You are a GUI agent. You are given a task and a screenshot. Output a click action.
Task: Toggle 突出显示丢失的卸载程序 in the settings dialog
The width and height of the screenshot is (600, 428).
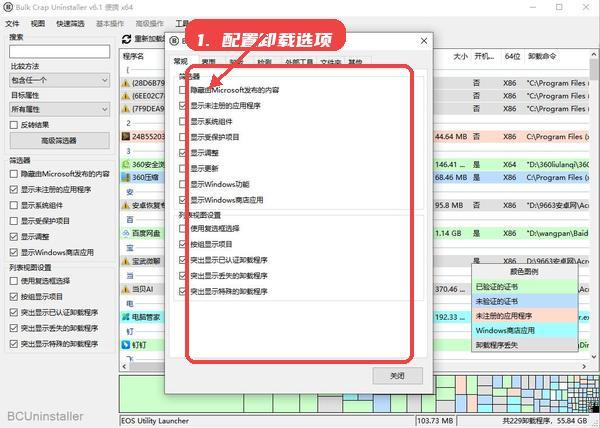[183, 276]
